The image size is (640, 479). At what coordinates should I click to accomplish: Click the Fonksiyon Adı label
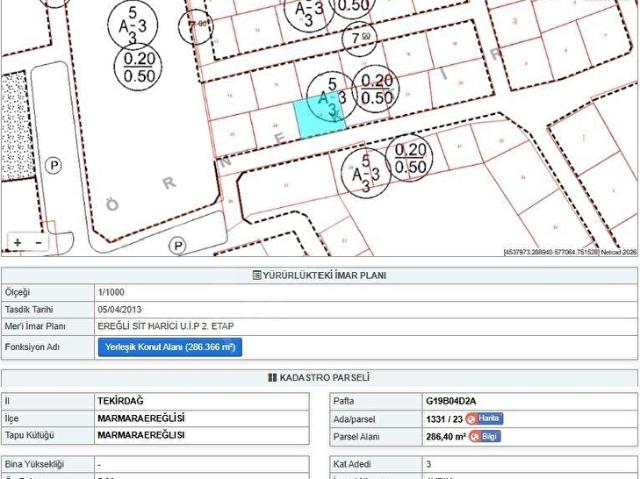[32, 347]
